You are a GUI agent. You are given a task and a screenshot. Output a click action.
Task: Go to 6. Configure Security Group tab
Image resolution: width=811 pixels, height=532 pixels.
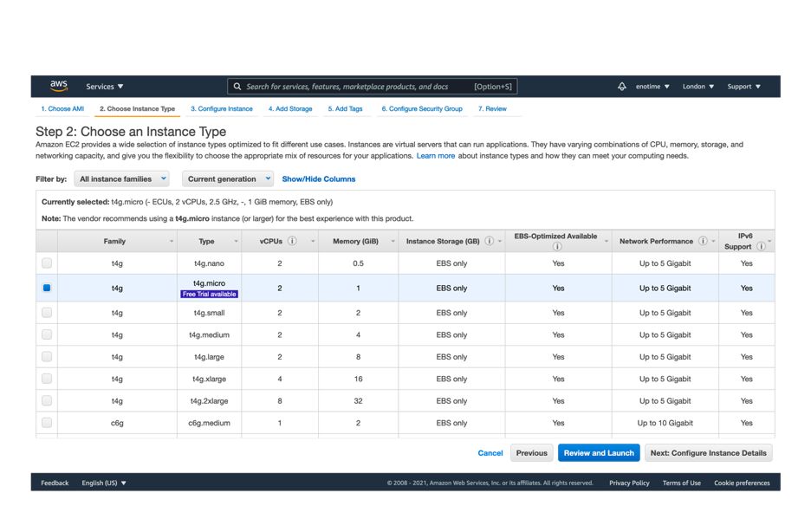click(x=422, y=108)
